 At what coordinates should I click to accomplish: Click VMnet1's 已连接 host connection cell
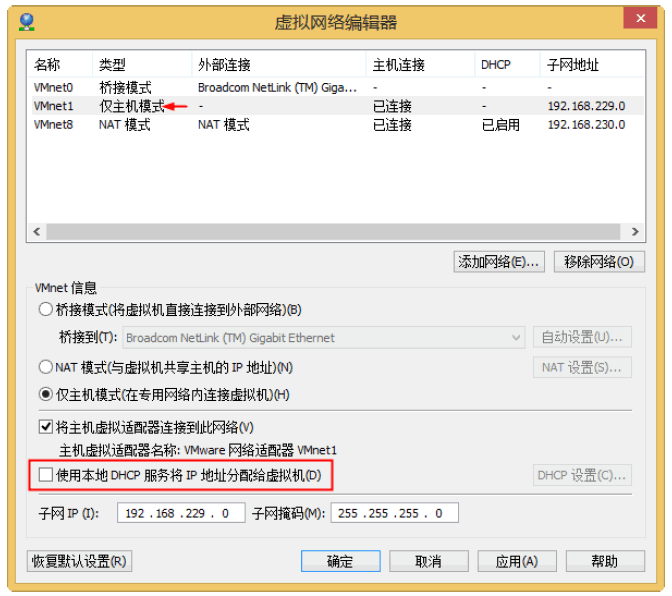tap(392, 106)
